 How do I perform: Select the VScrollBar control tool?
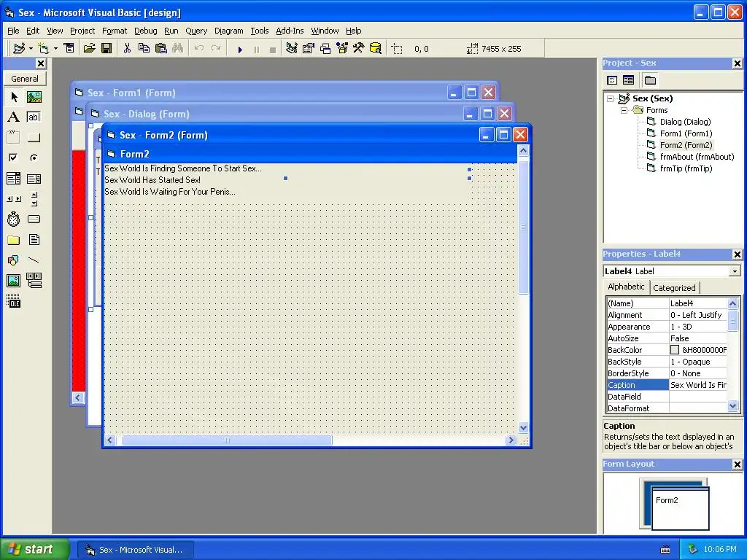point(34,199)
